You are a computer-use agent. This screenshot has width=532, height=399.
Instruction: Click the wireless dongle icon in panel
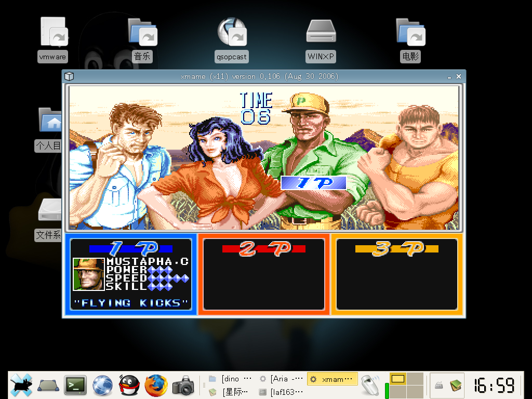click(x=370, y=385)
